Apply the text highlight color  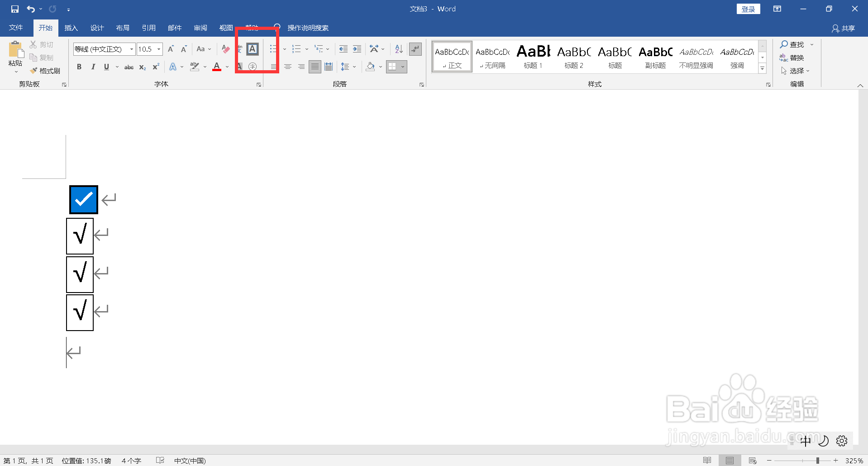[x=195, y=67]
